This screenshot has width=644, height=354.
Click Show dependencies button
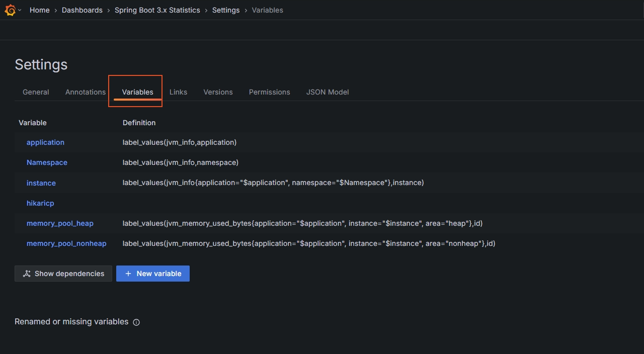[63, 274]
